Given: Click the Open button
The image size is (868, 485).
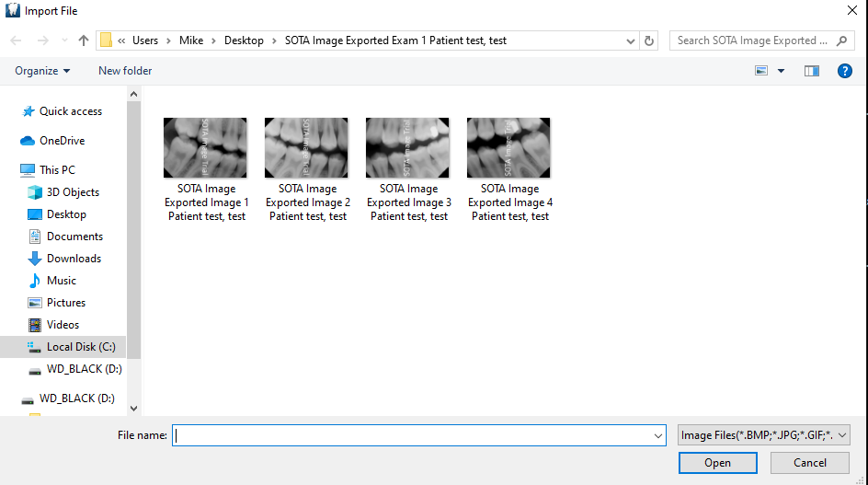Looking at the screenshot, I should coord(717,463).
